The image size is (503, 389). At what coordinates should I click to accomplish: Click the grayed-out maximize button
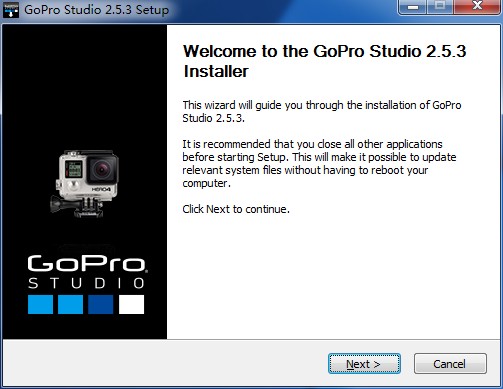click(440, 6)
